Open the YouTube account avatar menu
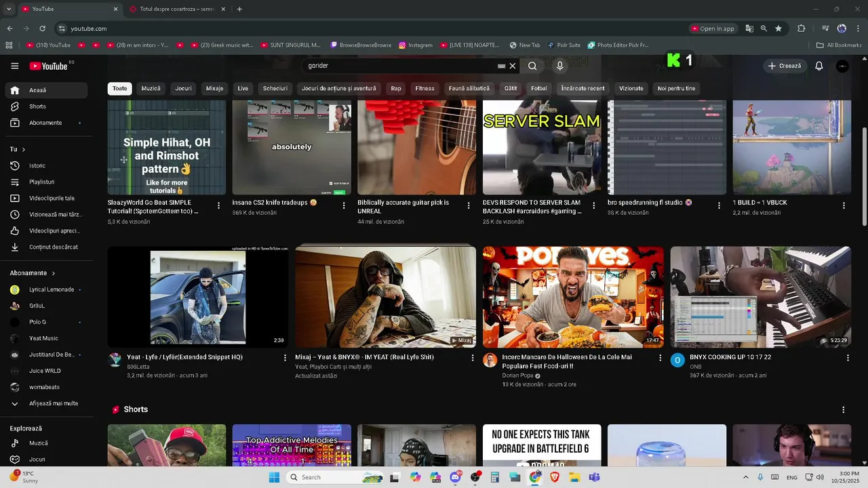This screenshot has height=488, width=868. (842, 66)
